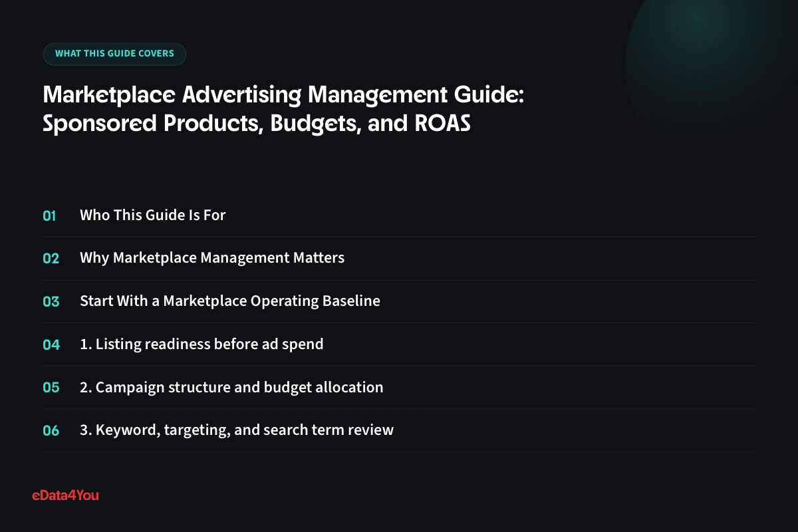Screen dimensions: 798x532
Task: Open '2. Campaign structure and budget allocation'
Action: pos(231,387)
